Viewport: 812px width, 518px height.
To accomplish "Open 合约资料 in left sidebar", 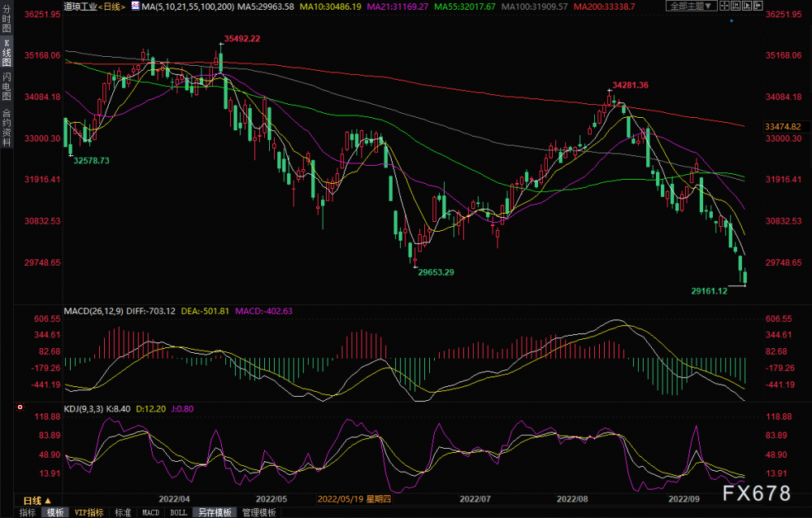I will point(7,128).
